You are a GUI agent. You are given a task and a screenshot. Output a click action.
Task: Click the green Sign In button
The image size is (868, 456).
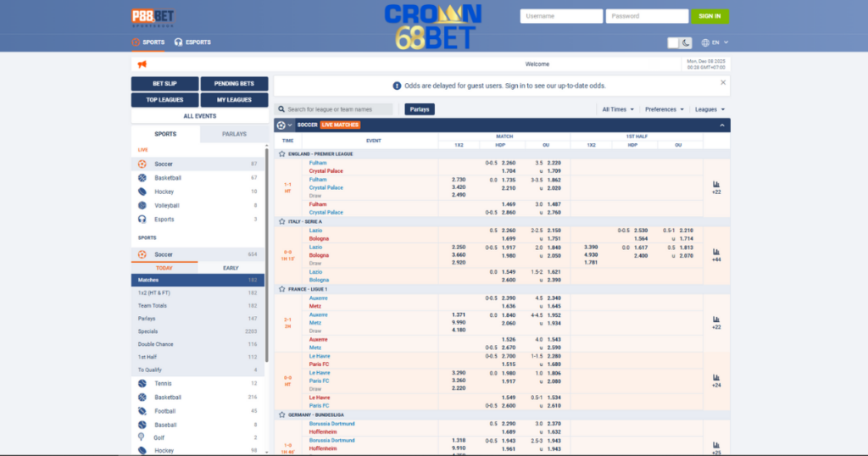[x=709, y=16]
